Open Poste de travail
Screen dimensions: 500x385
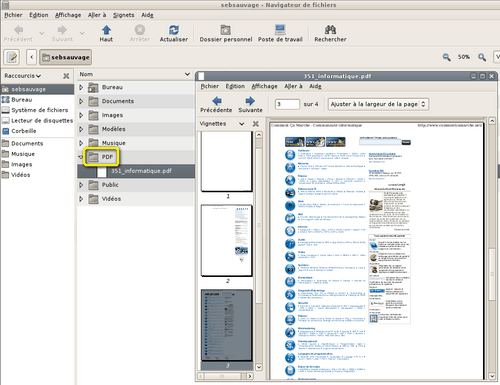coord(280,33)
